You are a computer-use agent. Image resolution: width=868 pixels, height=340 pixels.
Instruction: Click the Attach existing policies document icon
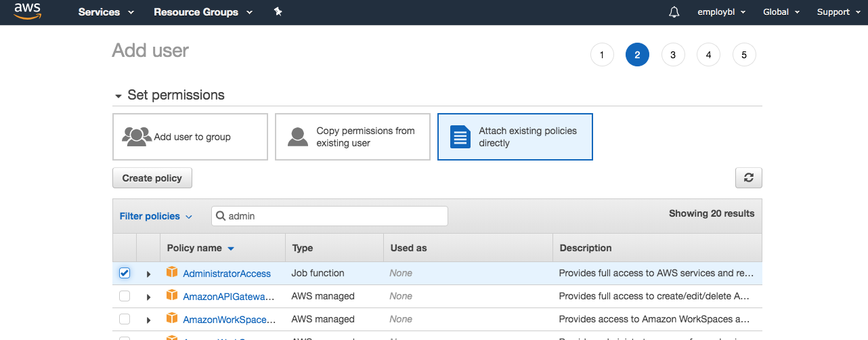[x=460, y=136]
